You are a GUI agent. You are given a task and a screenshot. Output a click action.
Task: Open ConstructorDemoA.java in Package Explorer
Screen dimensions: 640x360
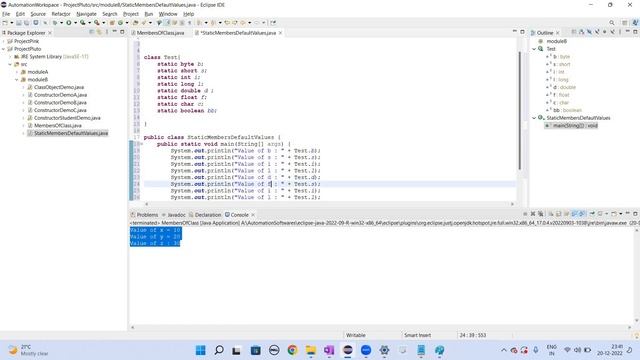point(60,95)
